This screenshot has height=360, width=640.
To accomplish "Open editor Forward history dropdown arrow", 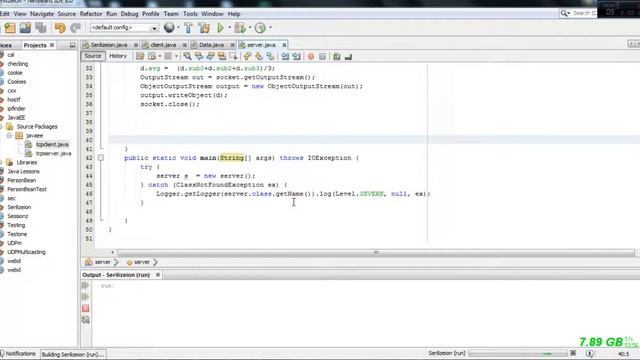I will [176, 56].
